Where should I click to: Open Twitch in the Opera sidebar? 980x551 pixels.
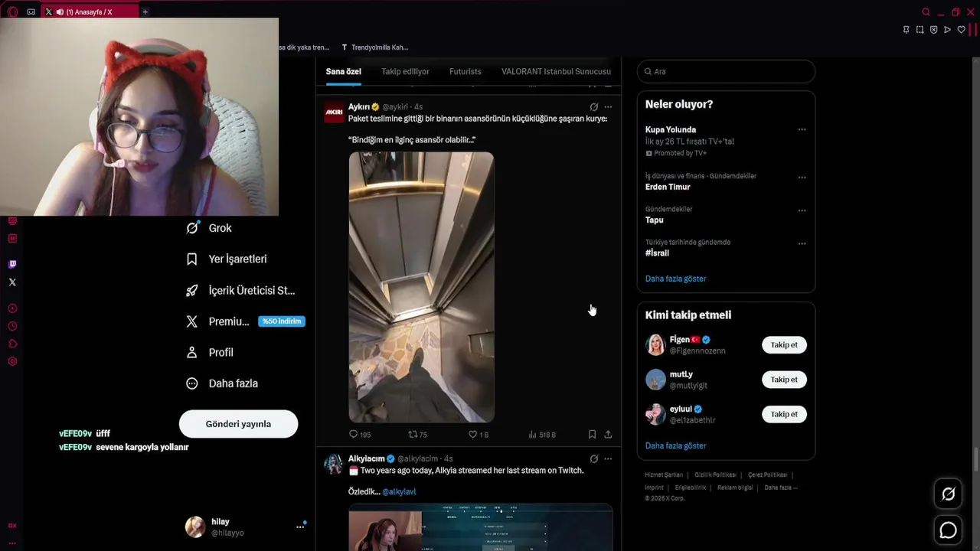12,264
